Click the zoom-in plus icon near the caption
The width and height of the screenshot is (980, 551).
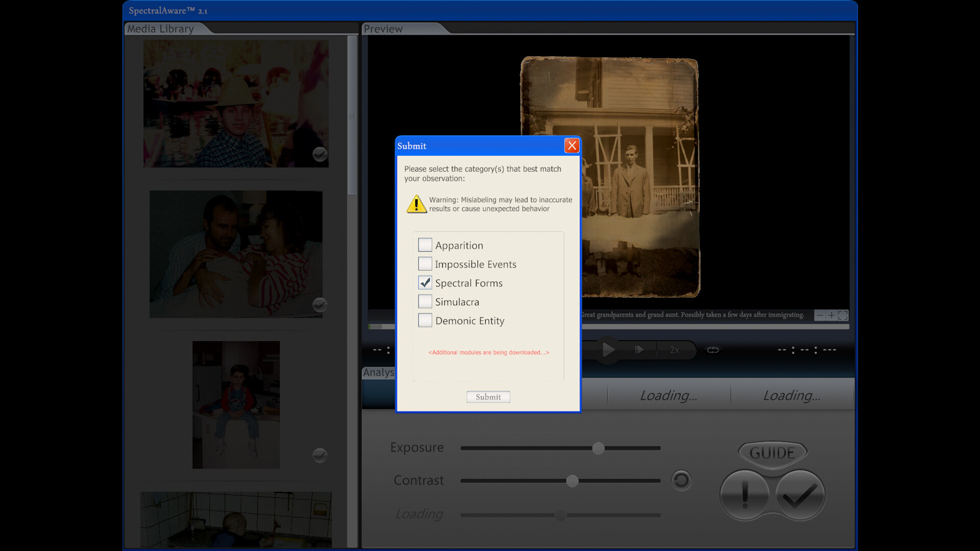[x=831, y=315]
